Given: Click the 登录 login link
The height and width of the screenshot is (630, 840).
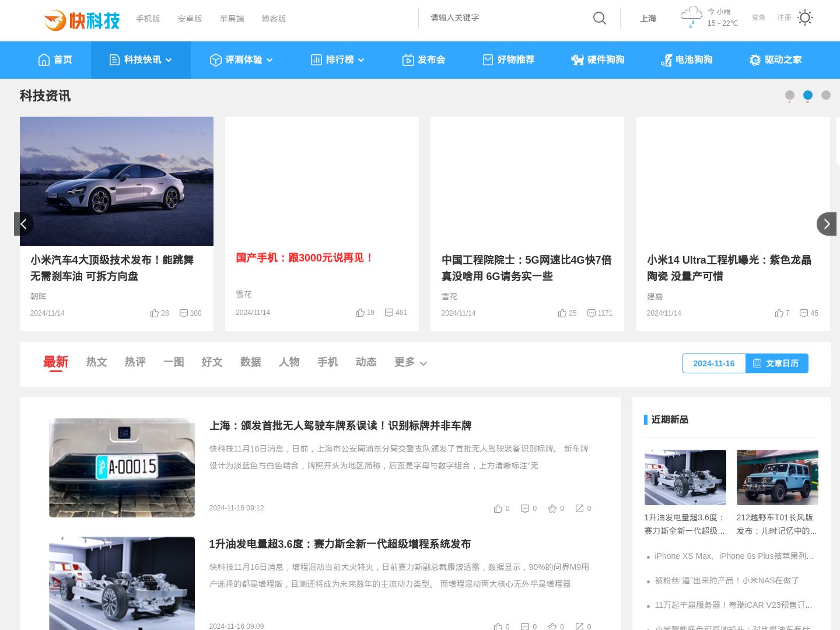Looking at the screenshot, I should [758, 17].
